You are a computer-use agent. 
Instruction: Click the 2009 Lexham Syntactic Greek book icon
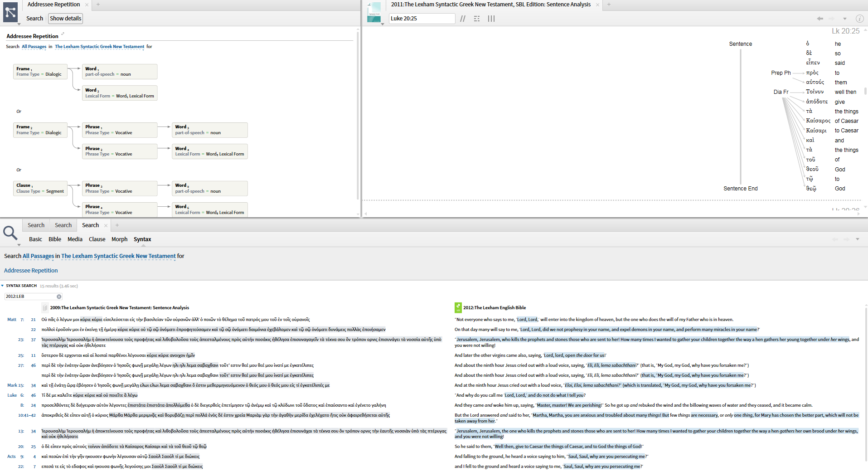[x=45, y=308]
